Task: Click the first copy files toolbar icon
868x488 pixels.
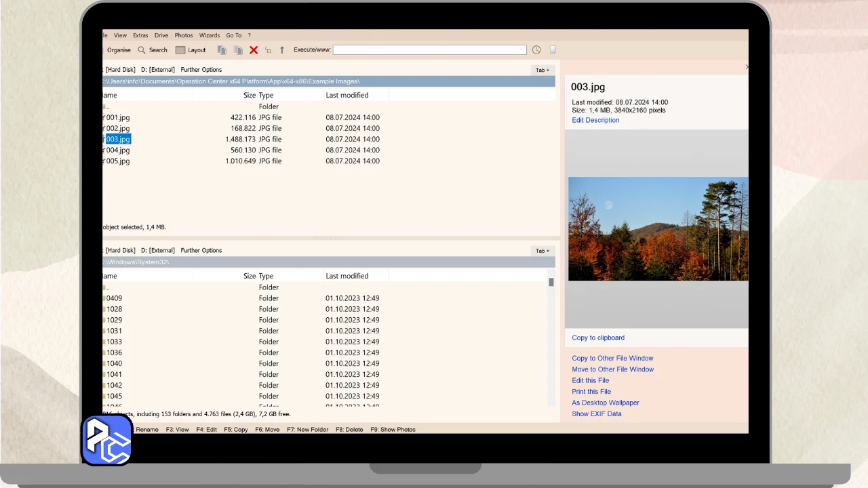Action: (222, 50)
